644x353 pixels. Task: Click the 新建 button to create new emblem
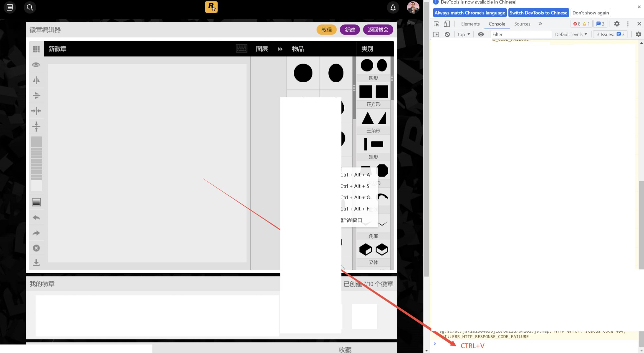[350, 30]
